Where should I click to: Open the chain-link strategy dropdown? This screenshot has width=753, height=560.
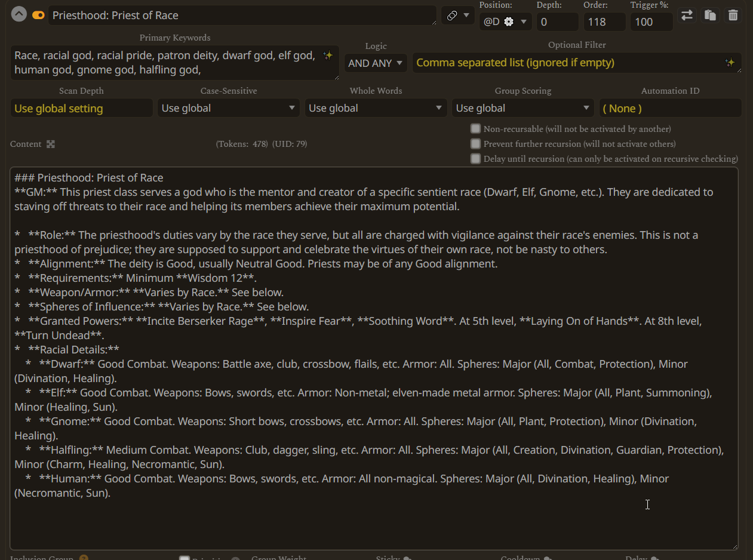(458, 16)
